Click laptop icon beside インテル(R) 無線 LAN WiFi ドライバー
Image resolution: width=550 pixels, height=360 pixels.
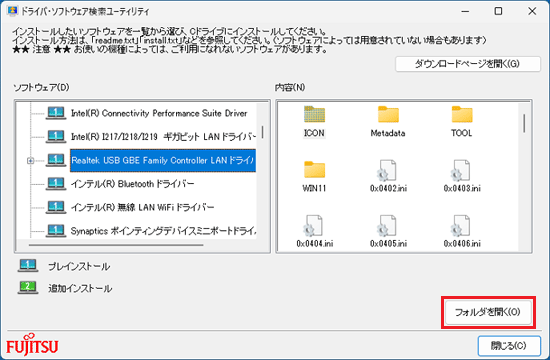click(x=56, y=207)
